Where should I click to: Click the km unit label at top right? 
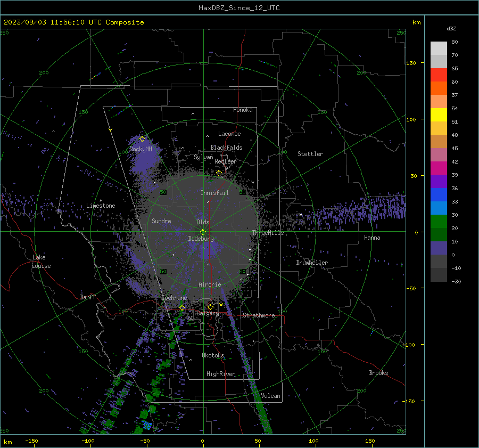click(x=416, y=22)
